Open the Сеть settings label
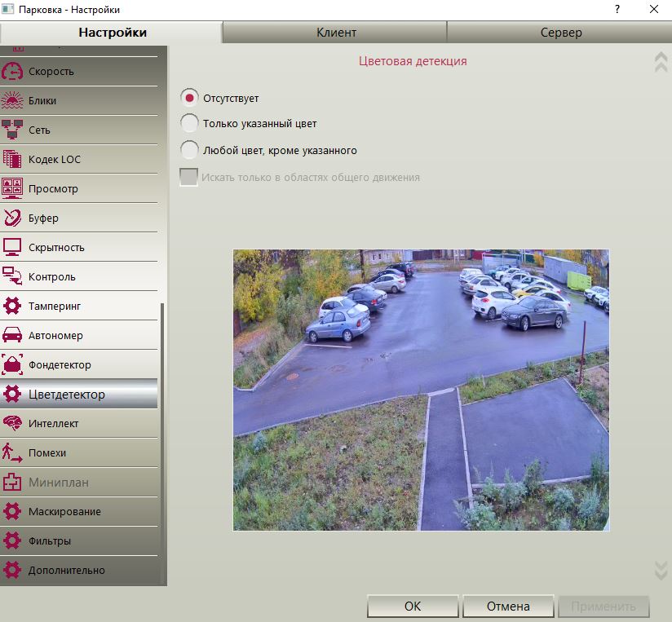Screen dimensions: 672x622 (x=39, y=130)
